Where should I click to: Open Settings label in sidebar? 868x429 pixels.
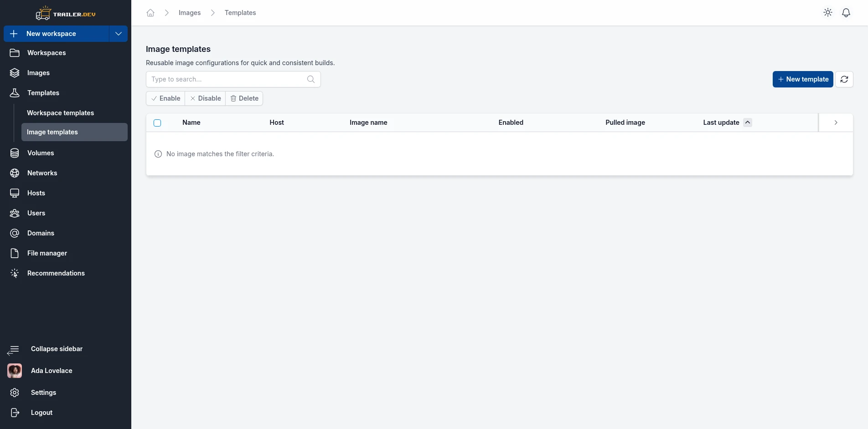coord(44,393)
